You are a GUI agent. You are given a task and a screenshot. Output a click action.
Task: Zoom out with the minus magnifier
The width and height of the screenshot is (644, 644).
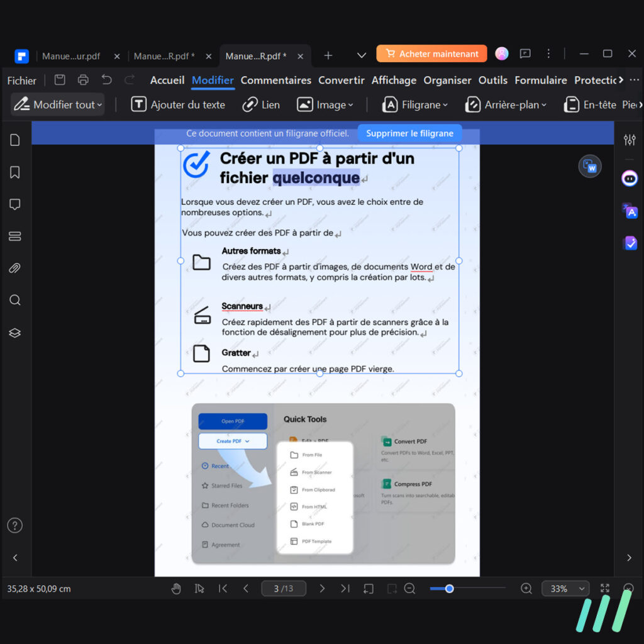pyautogui.click(x=409, y=589)
